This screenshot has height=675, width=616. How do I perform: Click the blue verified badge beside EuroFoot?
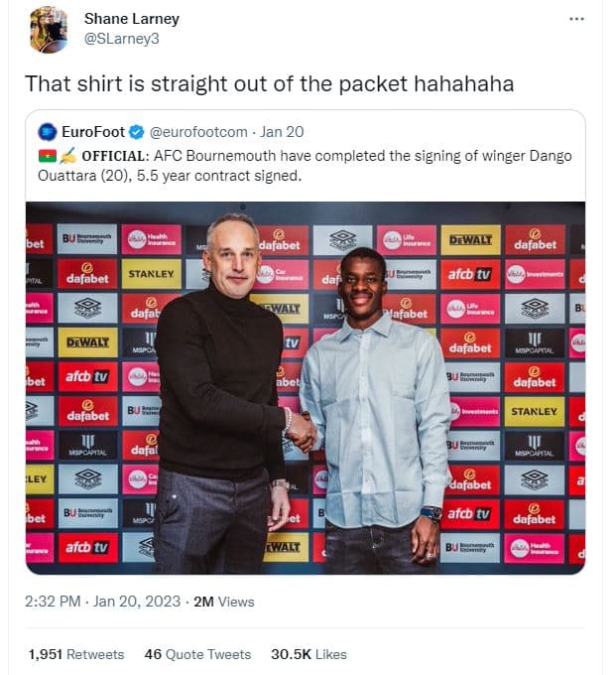[137, 132]
